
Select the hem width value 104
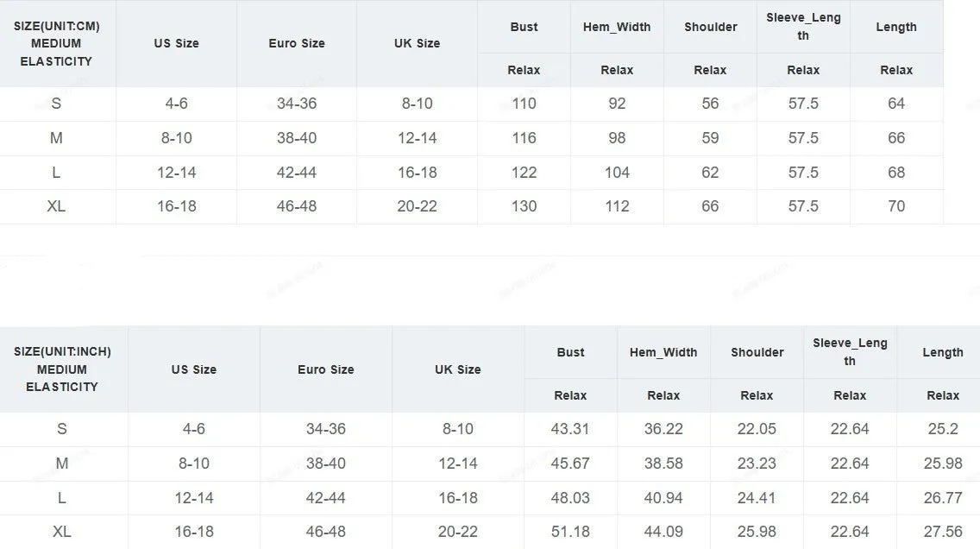click(x=617, y=172)
